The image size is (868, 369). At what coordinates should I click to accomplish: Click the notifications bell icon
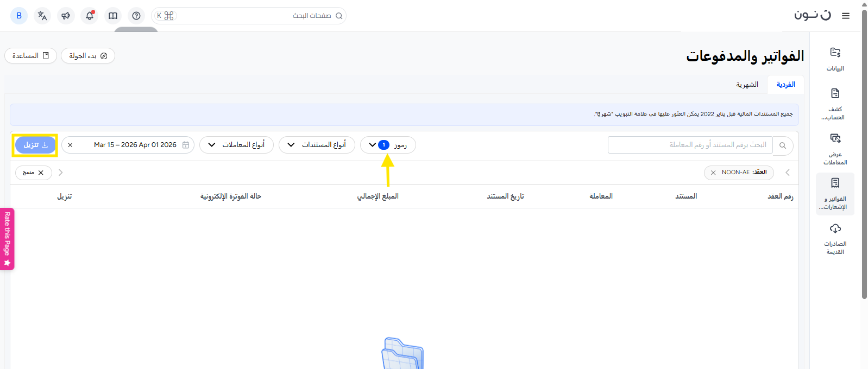(x=90, y=16)
